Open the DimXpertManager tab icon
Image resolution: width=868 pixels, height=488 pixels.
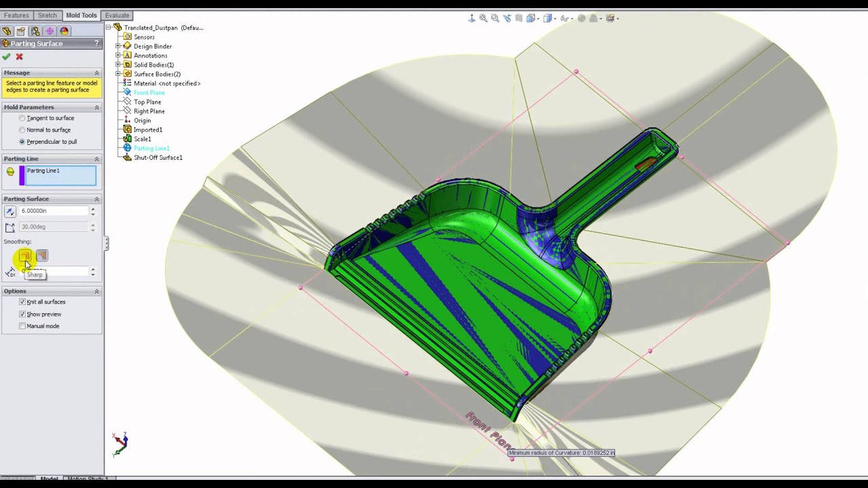coord(50,30)
